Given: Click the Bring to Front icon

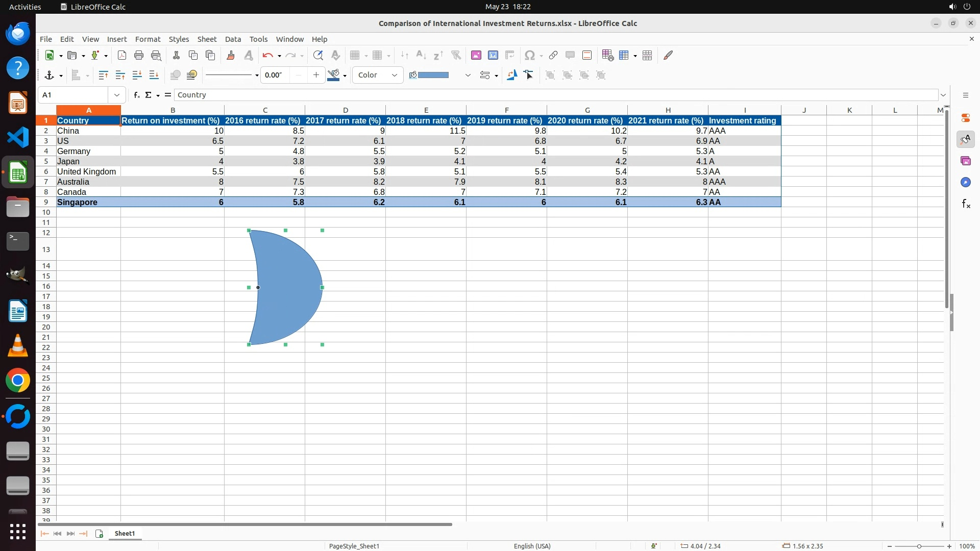Looking at the screenshot, I should point(103,76).
